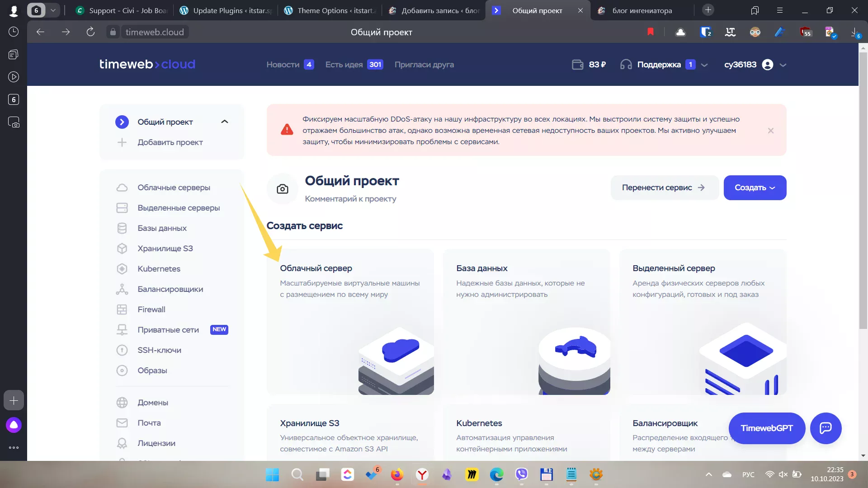Viewport: 868px width, 488px height.
Task: Open the wallet balance icon
Action: [578, 65]
